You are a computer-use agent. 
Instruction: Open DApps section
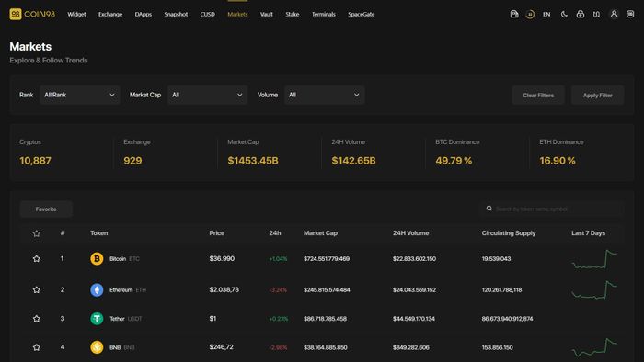pyautogui.click(x=144, y=15)
